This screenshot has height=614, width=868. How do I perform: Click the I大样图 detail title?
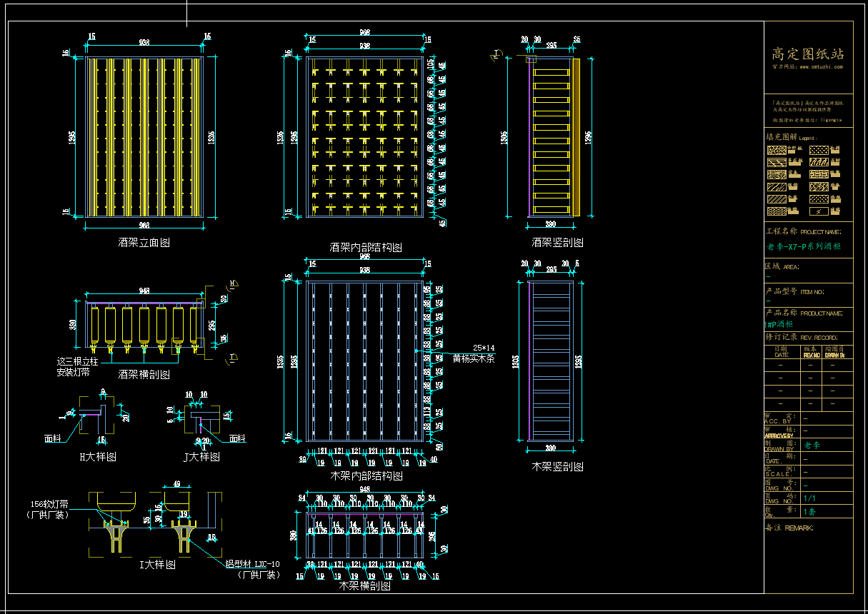coord(157,564)
